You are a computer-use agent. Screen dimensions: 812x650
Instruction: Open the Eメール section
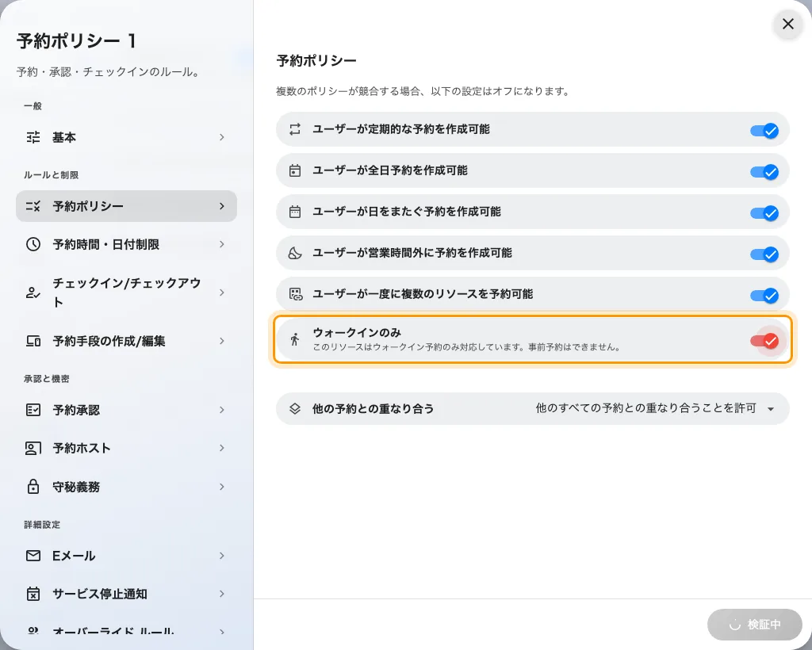[126, 556]
